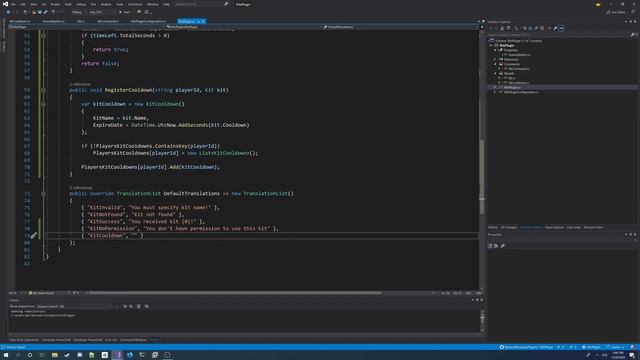Close the active KitsPlugin.cs tab
Viewport: 640px width, 360px height.
[203, 21]
